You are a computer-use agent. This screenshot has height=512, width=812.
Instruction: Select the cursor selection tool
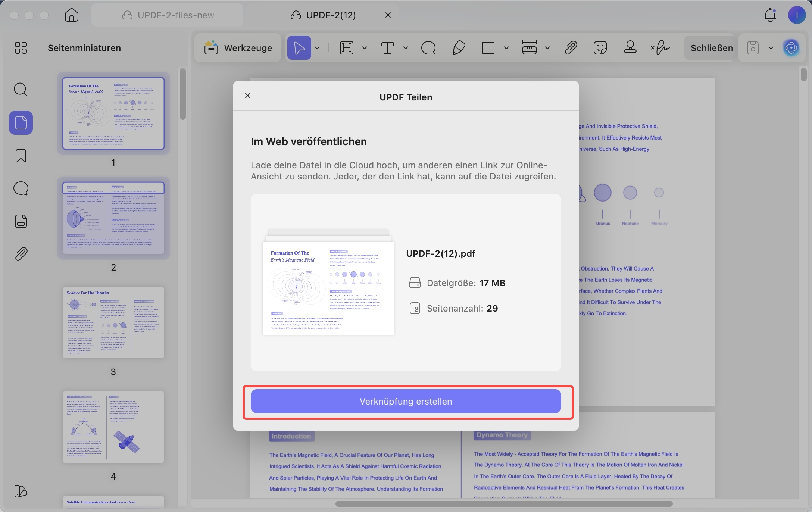coord(299,48)
